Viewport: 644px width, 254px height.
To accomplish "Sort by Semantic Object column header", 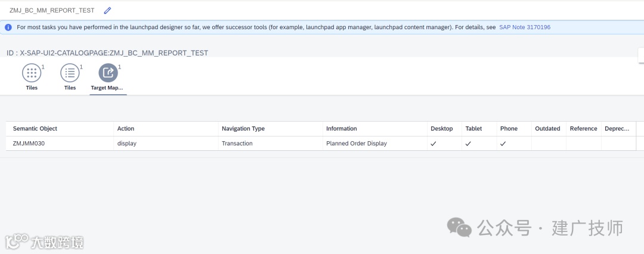I will pos(35,129).
